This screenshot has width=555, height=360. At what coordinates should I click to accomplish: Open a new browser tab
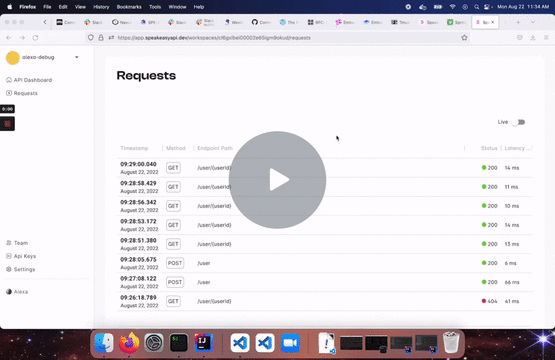518,22
